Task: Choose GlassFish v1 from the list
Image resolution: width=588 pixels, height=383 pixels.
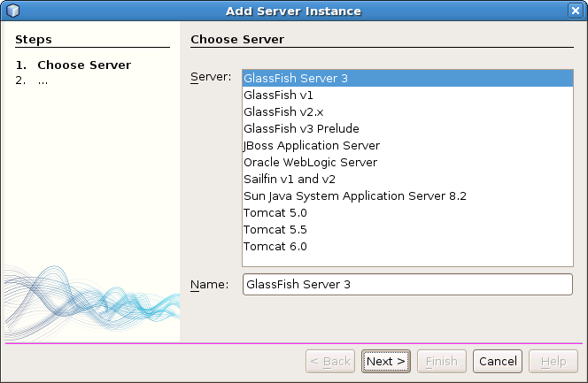Action: [278, 95]
